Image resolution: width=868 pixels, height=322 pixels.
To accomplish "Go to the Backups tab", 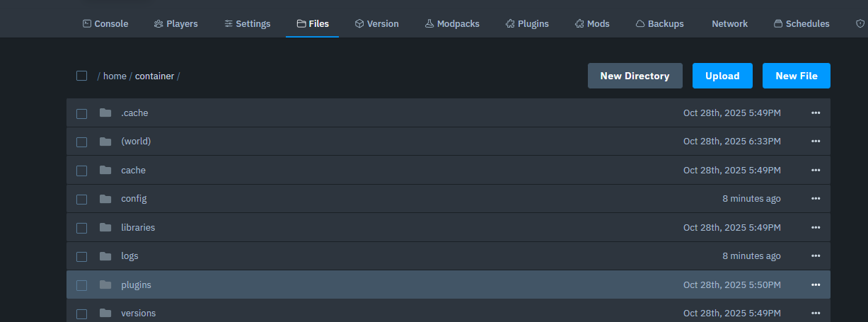I will [x=659, y=23].
